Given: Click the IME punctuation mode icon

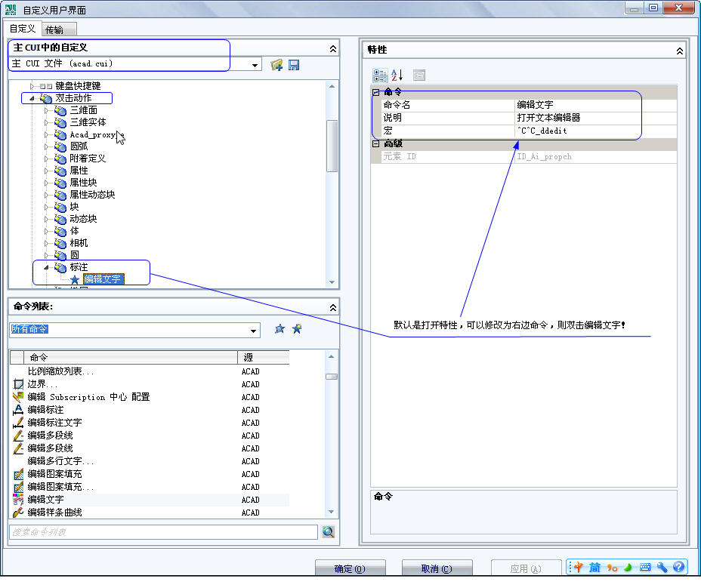Looking at the screenshot, I should coord(612,568).
